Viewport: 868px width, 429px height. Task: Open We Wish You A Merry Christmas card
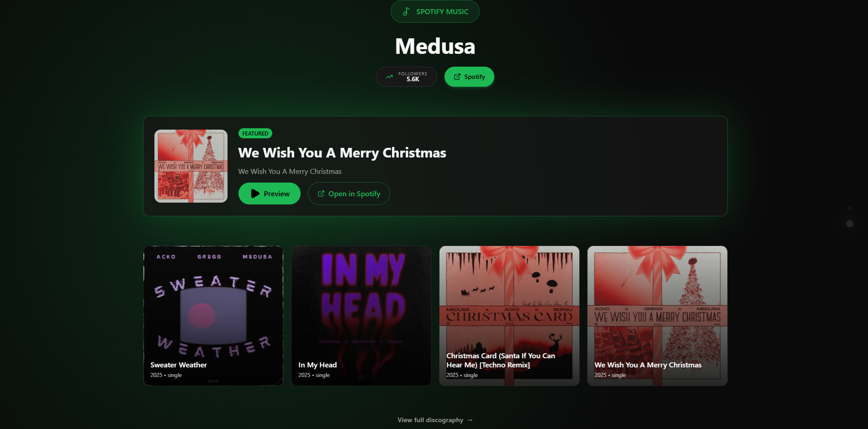click(x=657, y=316)
